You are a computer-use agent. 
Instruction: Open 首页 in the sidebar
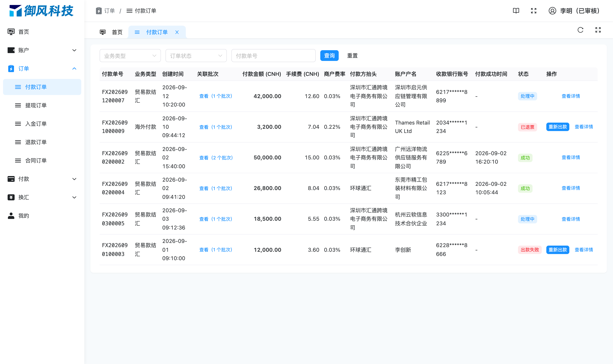click(x=42, y=32)
